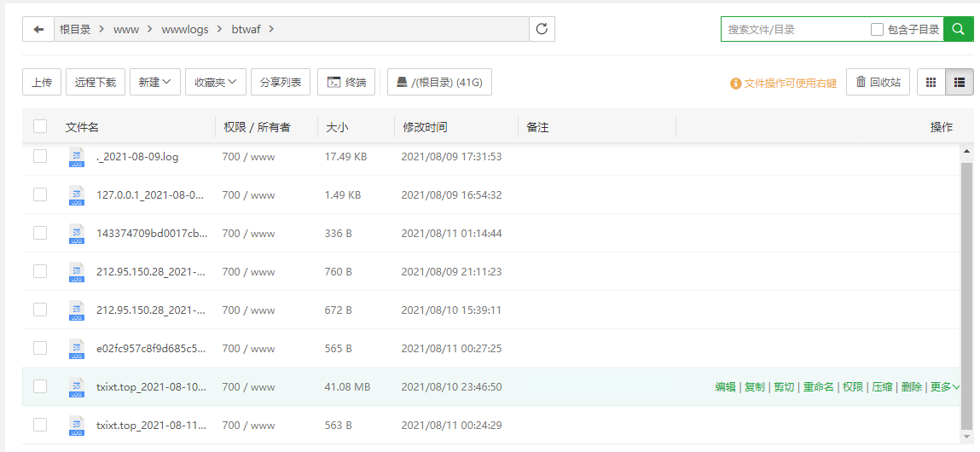Sort by 文件名 column header
This screenshot has width=980, height=452.
tap(82, 127)
